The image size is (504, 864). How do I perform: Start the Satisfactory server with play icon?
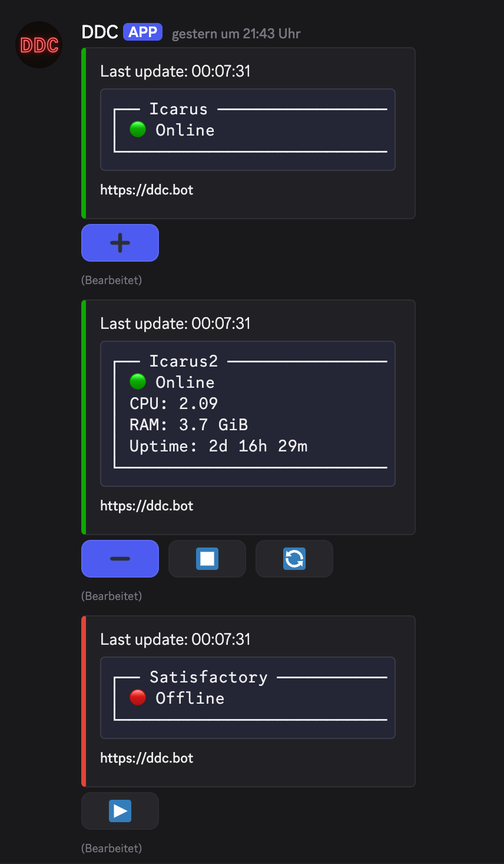(120, 811)
